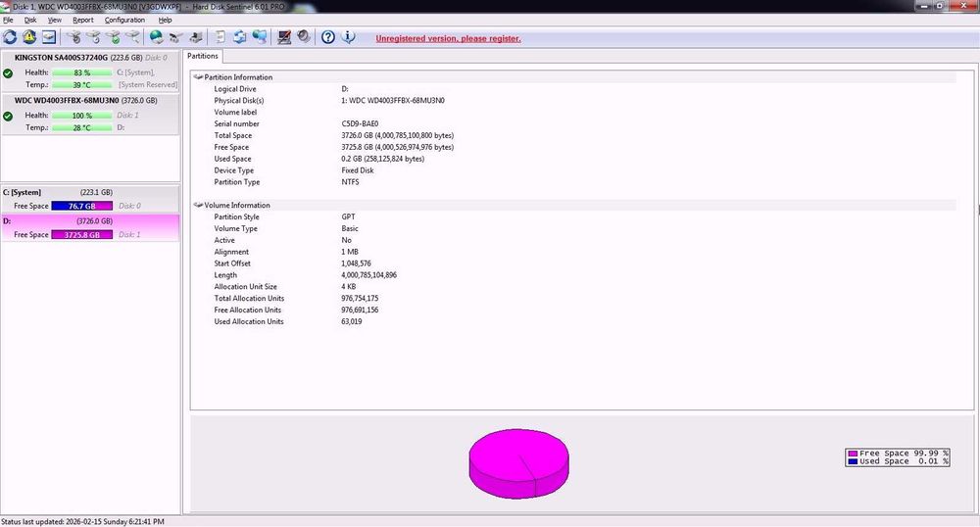Viewport: 980px width, 527px height.
Task: Click the computer send-report toolbar icon
Action: click(196, 37)
